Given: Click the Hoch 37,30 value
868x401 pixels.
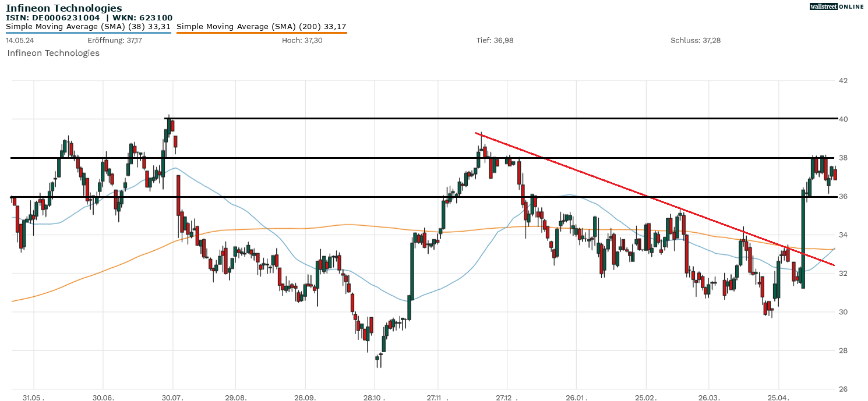Looking at the screenshot, I should 302,40.
